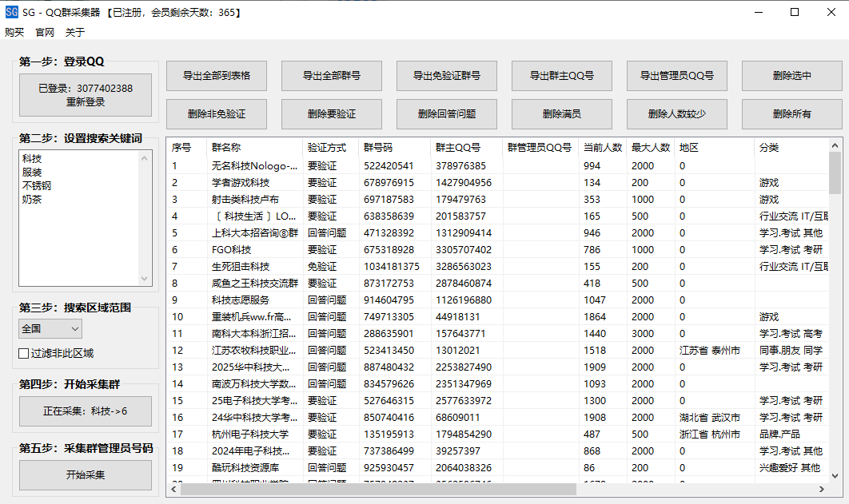Viewport: 849px width, 504px height.
Task: Click 删除所有 to clear all results
Action: click(791, 114)
